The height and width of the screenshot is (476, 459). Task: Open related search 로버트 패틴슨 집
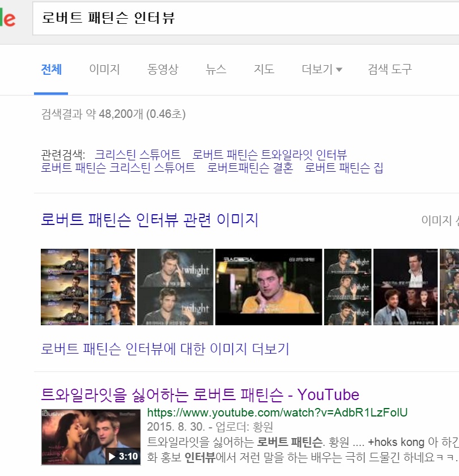pyautogui.click(x=343, y=168)
